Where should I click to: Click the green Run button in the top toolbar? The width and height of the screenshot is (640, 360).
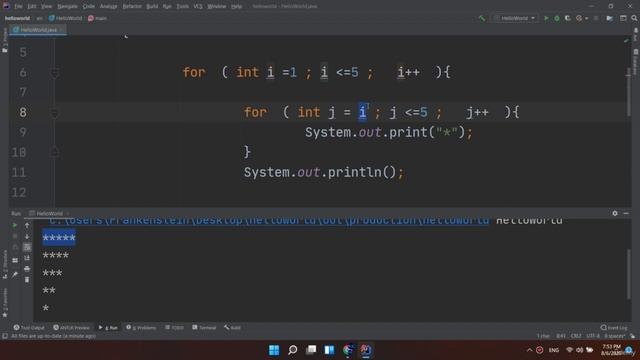coord(546,18)
